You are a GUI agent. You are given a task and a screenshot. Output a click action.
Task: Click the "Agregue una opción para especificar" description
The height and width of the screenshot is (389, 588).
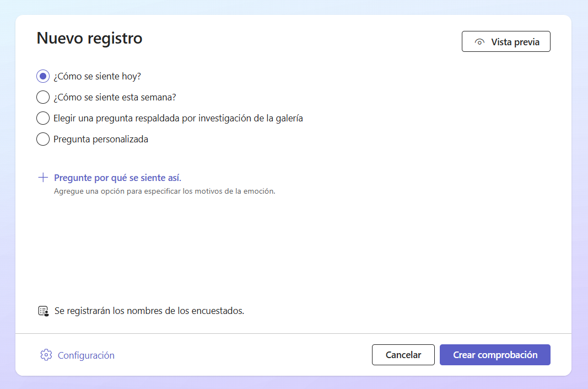point(165,191)
